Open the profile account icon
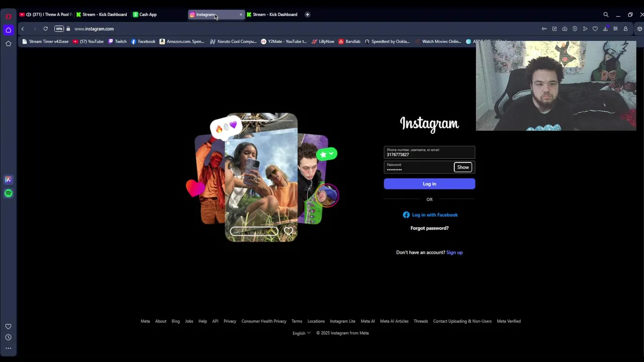This screenshot has height=362, width=644. click(625, 29)
